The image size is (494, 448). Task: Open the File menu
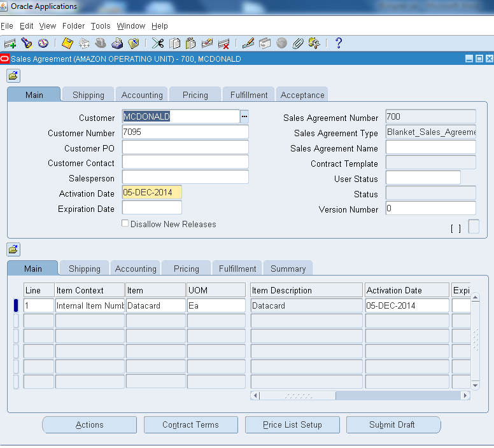click(x=6, y=26)
